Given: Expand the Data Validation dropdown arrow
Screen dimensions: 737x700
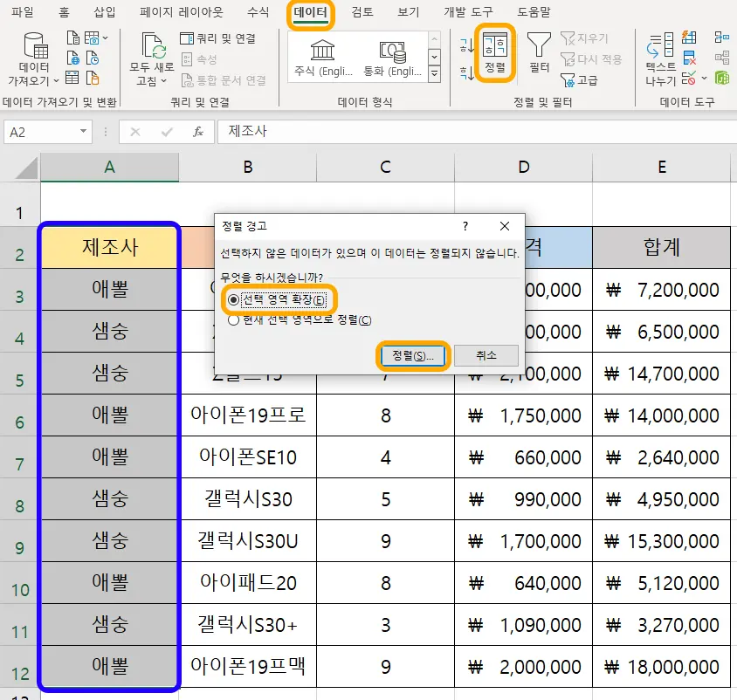Looking at the screenshot, I should pos(704,79).
